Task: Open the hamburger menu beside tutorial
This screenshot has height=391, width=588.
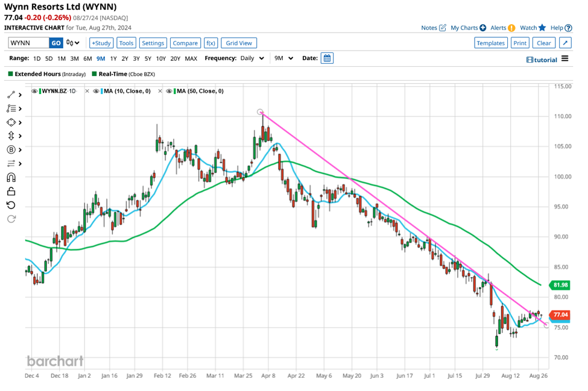Action: click(564, 59)
